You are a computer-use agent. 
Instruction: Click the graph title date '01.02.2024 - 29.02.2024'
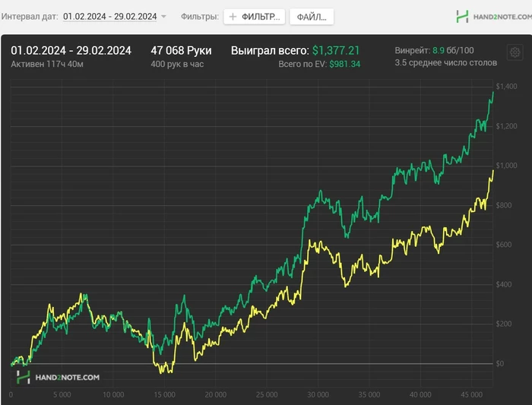tap(71, 51)
